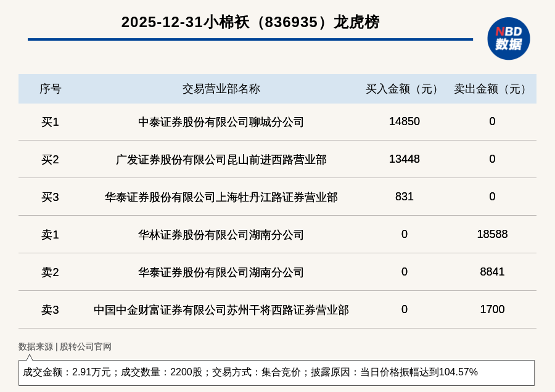Viewport: 555px width, 392px height.
Task: Select the sell amount 8841
Action: pos(492,272)
